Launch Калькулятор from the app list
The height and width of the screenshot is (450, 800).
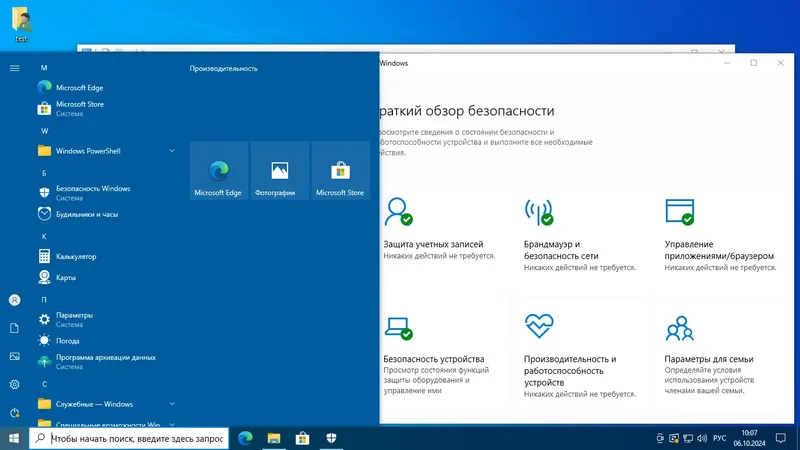106,256
